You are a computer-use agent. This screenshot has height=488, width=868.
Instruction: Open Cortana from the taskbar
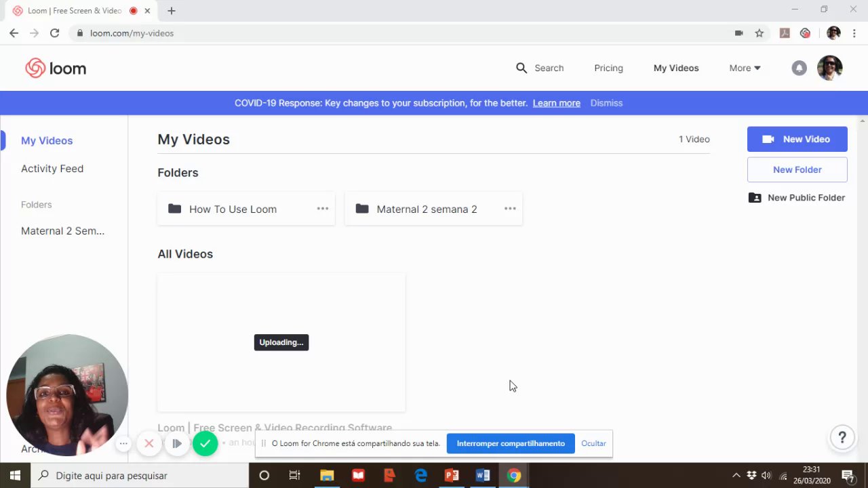[264, 475]
